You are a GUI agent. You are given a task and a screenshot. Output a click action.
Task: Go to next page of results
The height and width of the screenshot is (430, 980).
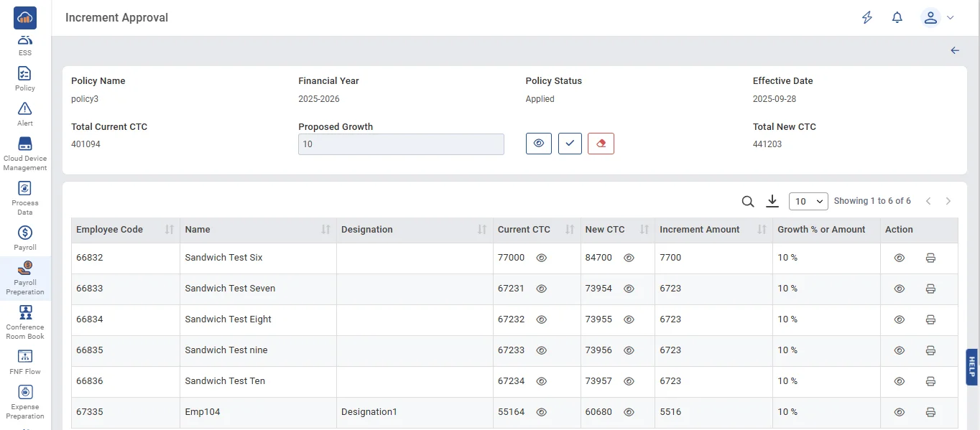tap(948, 202)
